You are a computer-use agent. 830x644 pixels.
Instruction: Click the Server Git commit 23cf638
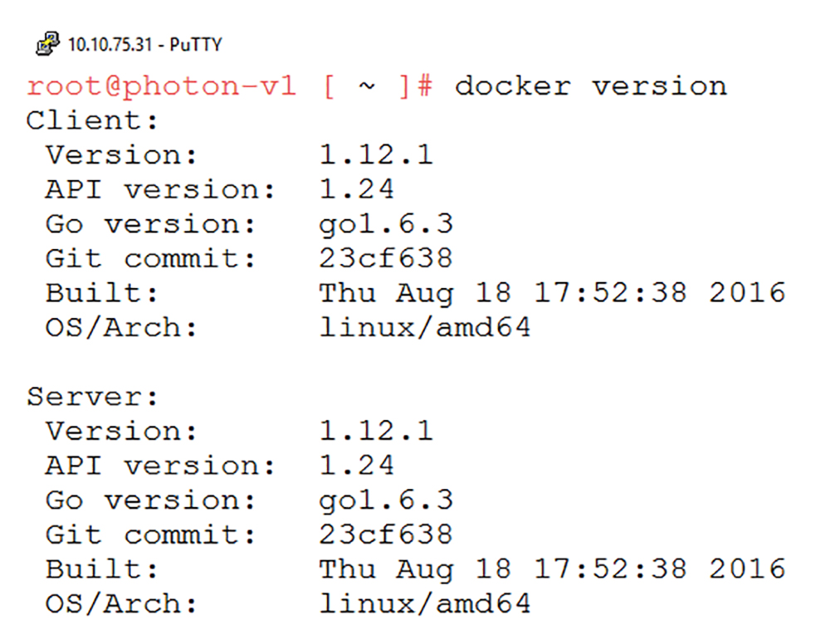pos(386,534)
